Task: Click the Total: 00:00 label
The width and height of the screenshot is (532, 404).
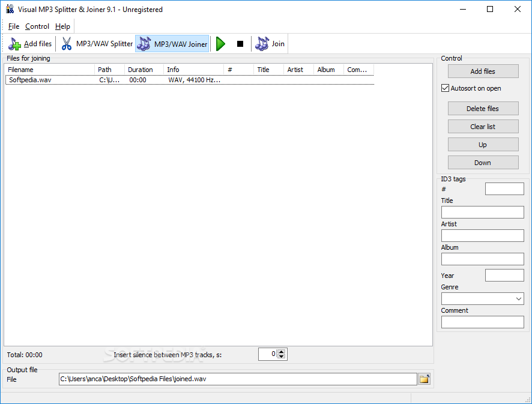Action: (25, 355)
